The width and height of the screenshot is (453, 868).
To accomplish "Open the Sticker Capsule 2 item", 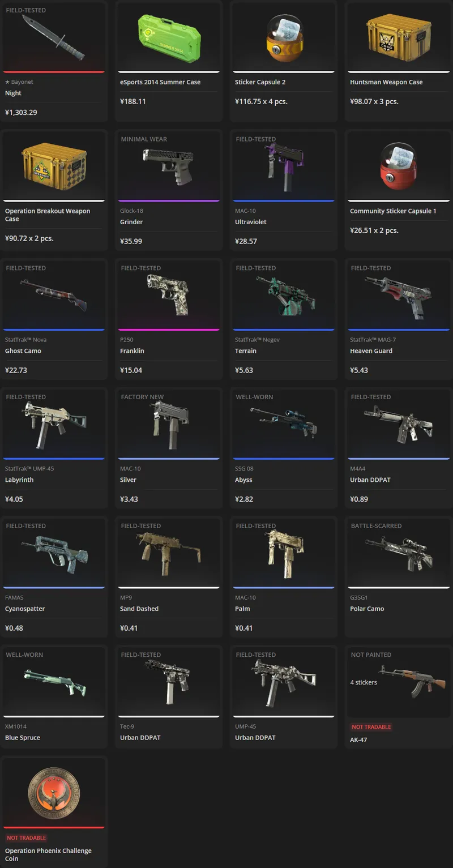I will coord(284,36).
